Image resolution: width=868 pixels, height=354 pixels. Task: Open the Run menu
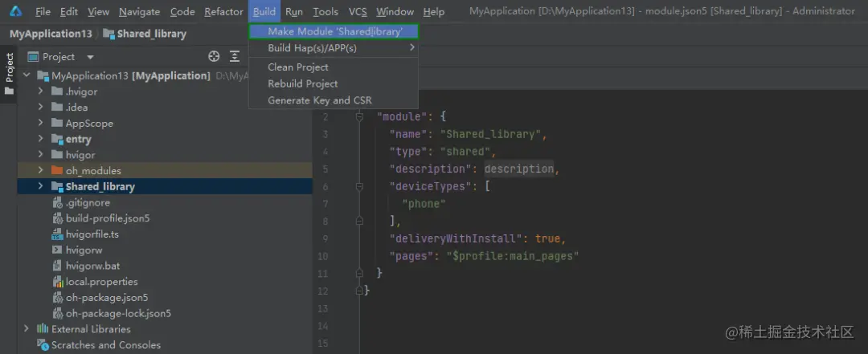294,11
